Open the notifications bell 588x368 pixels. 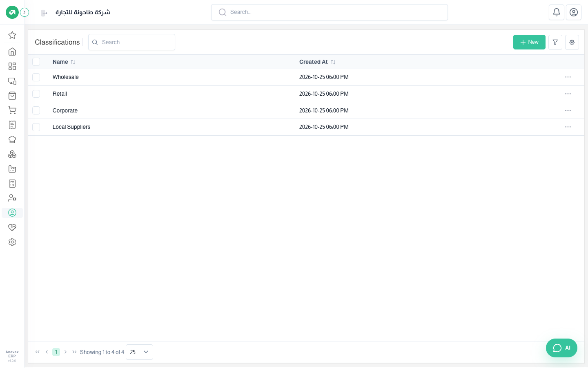[557, 12]
